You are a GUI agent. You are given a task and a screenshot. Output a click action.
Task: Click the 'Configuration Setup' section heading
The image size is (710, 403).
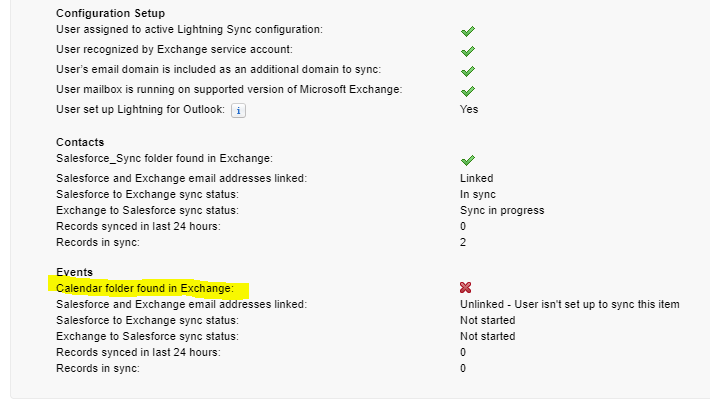[x=109, y=14]
